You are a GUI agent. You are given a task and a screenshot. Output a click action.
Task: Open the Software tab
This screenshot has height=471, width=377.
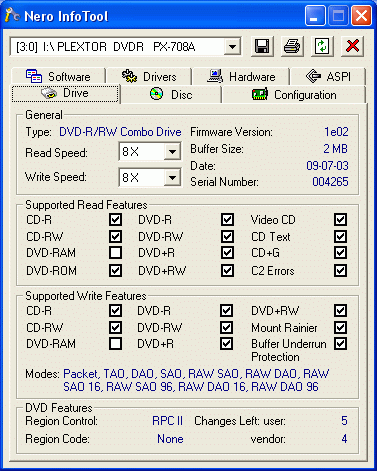click(59, 76)
